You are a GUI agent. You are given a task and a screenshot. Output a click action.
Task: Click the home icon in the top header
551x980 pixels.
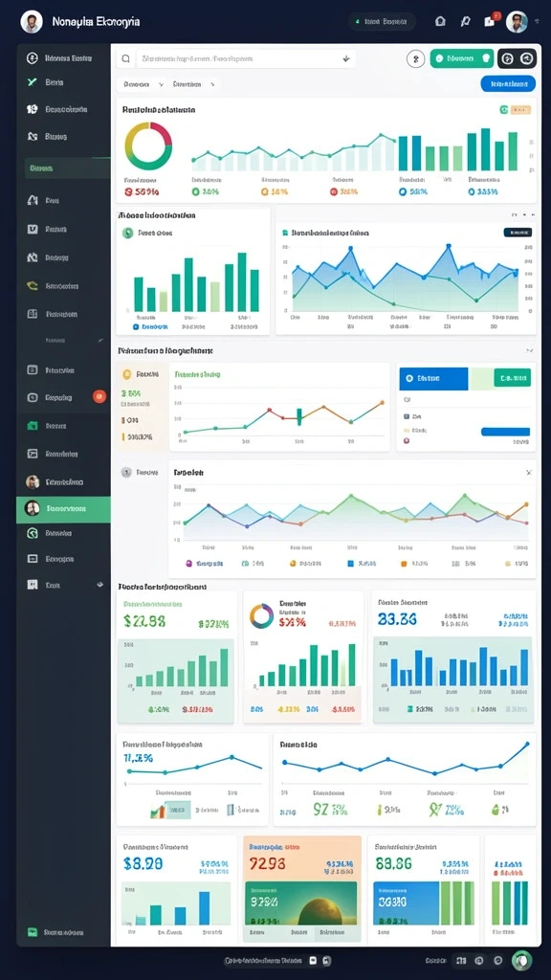click(440, 21)
